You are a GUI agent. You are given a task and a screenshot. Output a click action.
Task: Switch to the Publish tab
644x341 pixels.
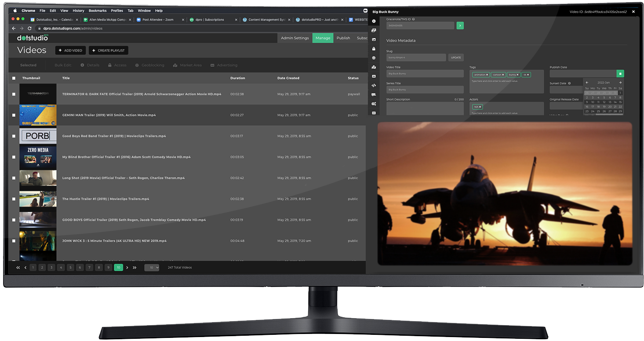pyautogui.click(x=343, y=38)
